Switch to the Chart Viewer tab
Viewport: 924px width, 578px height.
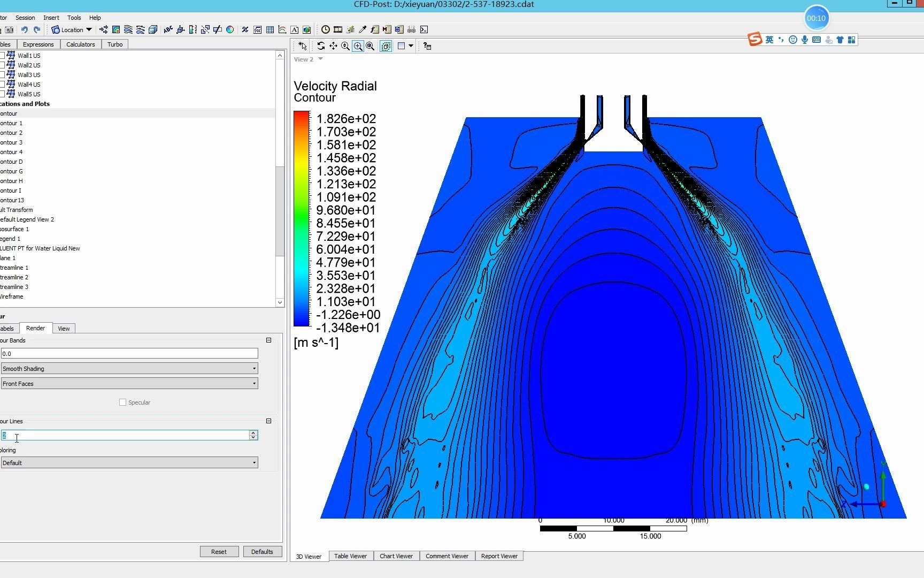click(x=396, y=556)
